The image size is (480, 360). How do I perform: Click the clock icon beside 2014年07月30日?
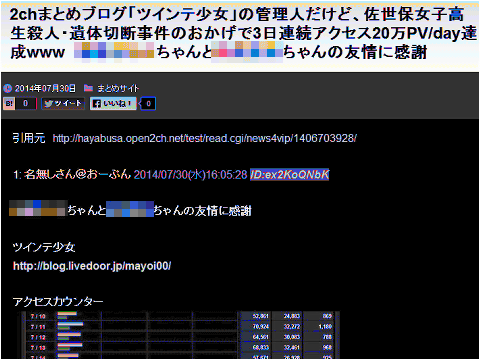click(x=8, y=89)
